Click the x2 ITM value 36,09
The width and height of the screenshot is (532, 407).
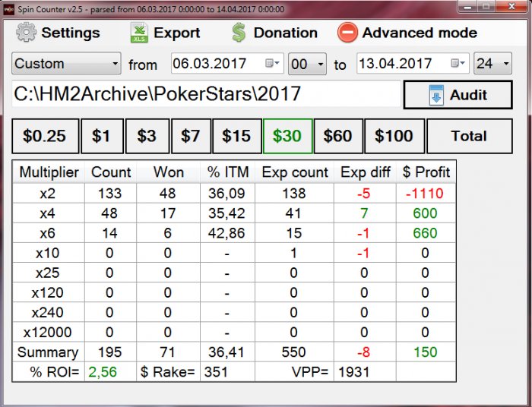226,194
